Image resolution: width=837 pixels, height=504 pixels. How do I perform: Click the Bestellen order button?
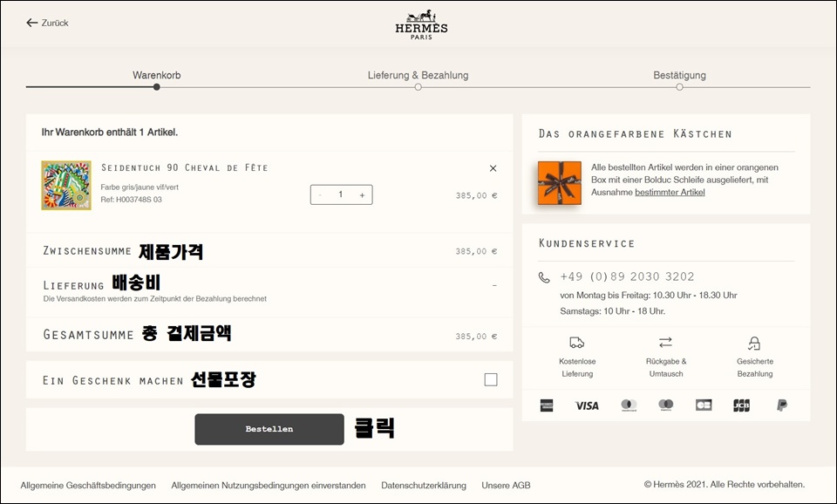pos(269,429)
